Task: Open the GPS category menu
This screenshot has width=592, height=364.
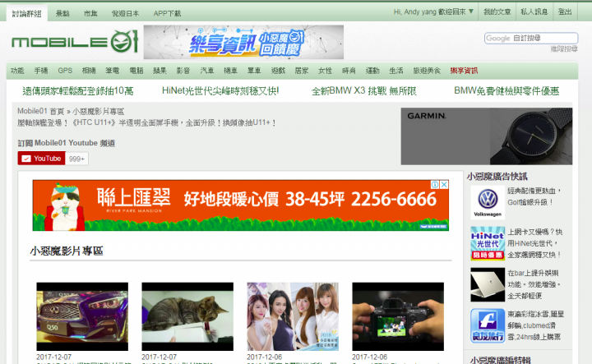Action: pyautogui.click(x=65, y=71)
